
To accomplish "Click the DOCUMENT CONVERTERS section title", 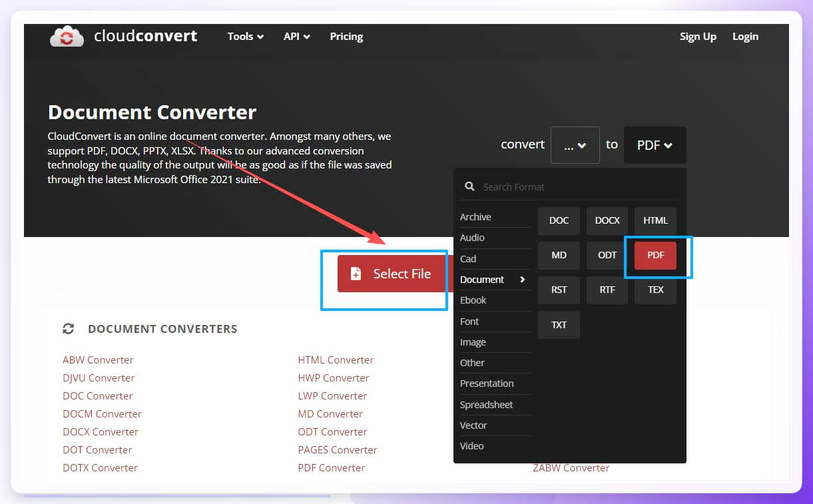I will pyautogui.click(x=162, y=329).
